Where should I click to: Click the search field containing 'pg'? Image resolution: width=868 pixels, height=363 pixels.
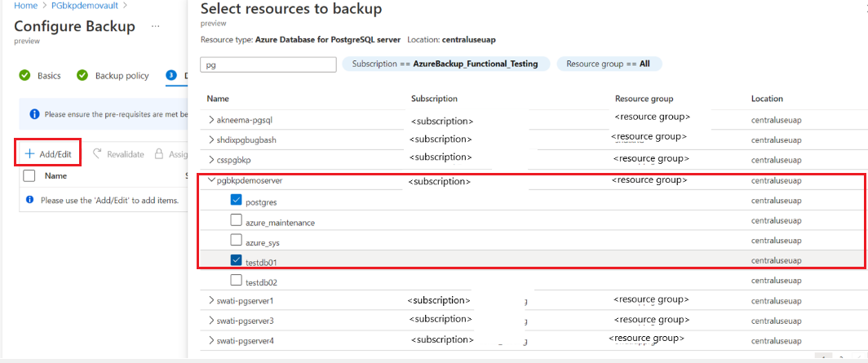tap(268, 64)
